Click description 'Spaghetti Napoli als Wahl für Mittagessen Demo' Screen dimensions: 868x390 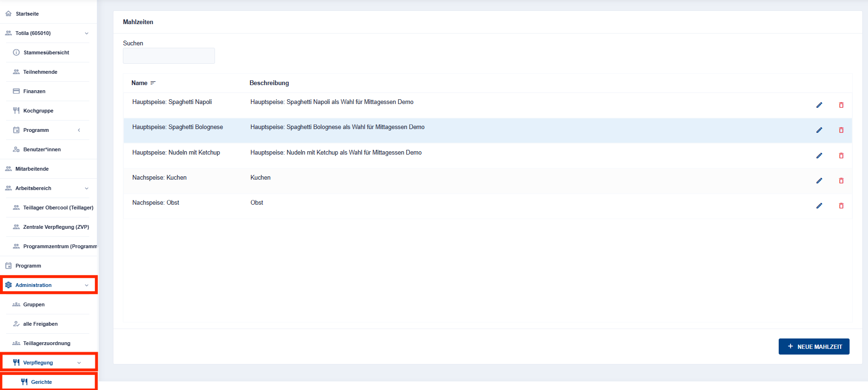pyautogui.click(x=332, y=102)
